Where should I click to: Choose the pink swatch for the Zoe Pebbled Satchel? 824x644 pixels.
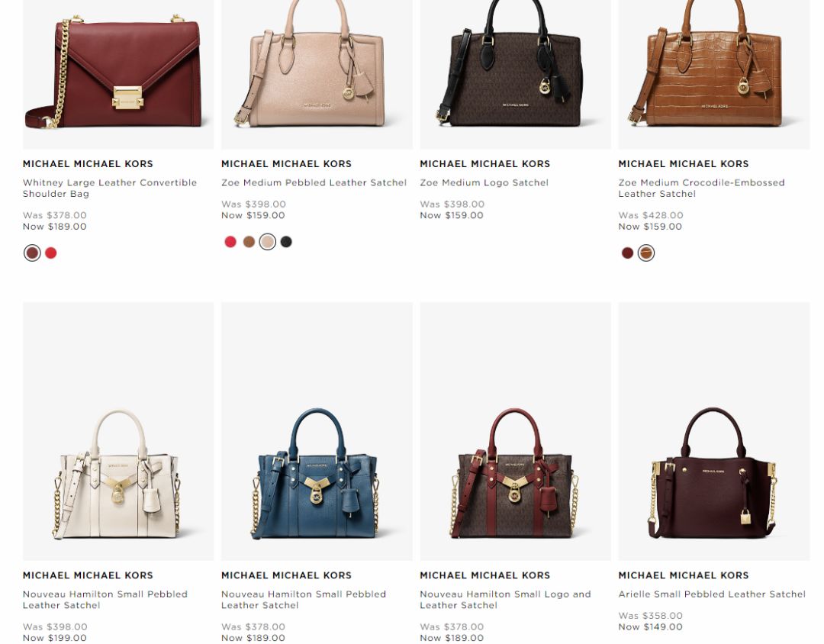pos(268,242)
